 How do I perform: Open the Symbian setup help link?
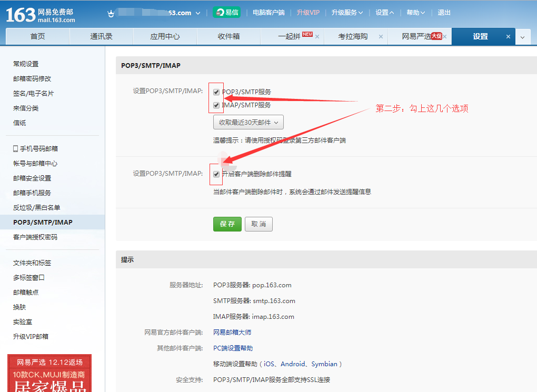pos(324,364)
